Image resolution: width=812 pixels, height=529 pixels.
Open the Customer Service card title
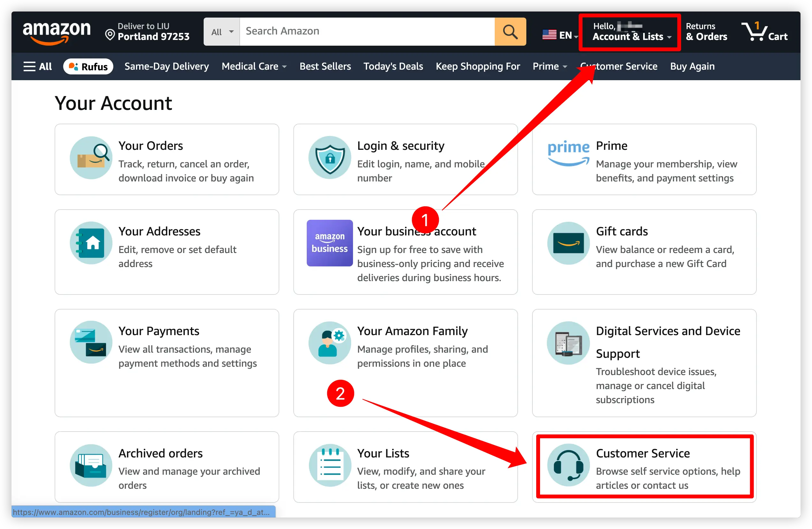643,453
